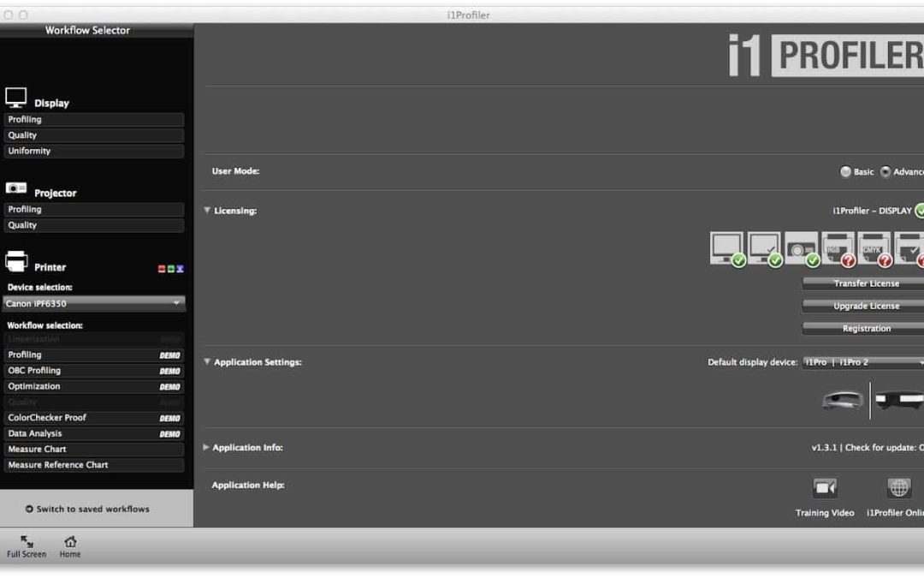The image size is (924, 578).
Task: Expand the Application Info section
Action: [206, 447]
